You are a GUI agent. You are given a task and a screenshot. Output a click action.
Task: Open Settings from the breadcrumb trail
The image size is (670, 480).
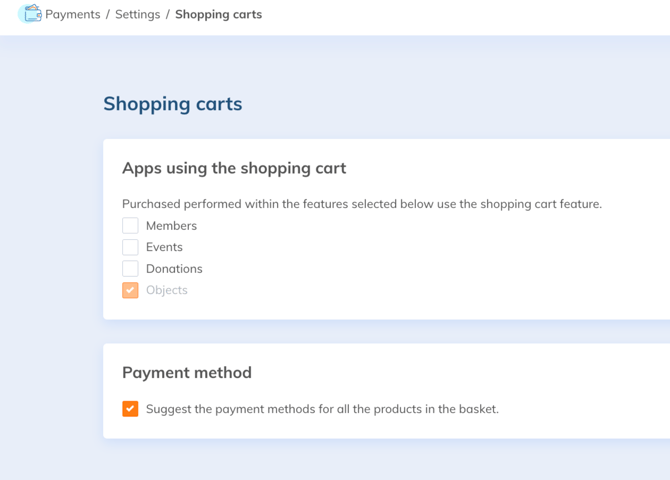point(137,15)
